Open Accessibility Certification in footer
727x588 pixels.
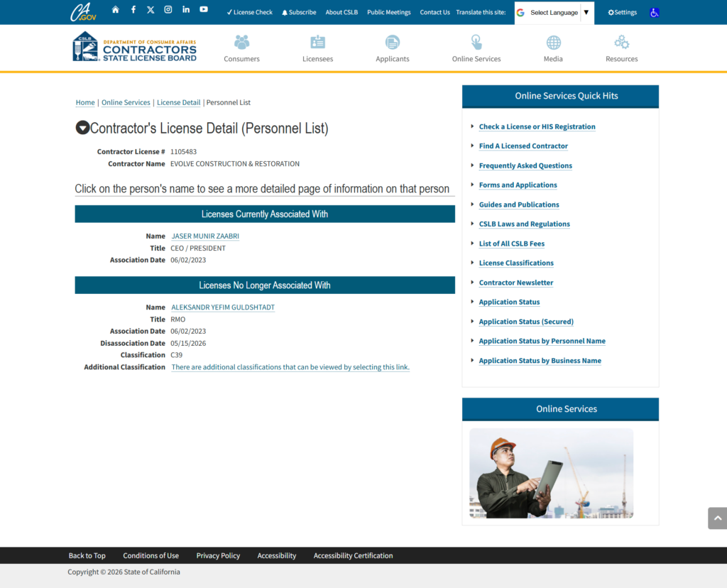point(353,555)
